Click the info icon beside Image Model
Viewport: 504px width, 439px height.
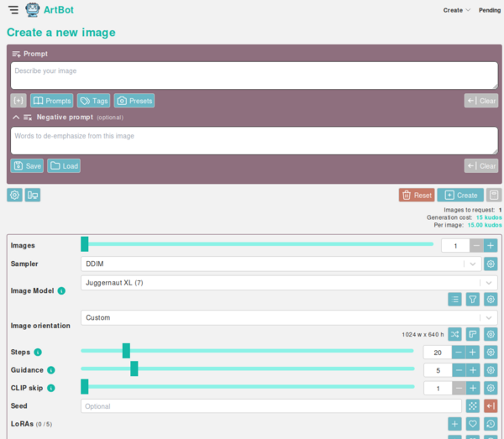tap(61, 290)
